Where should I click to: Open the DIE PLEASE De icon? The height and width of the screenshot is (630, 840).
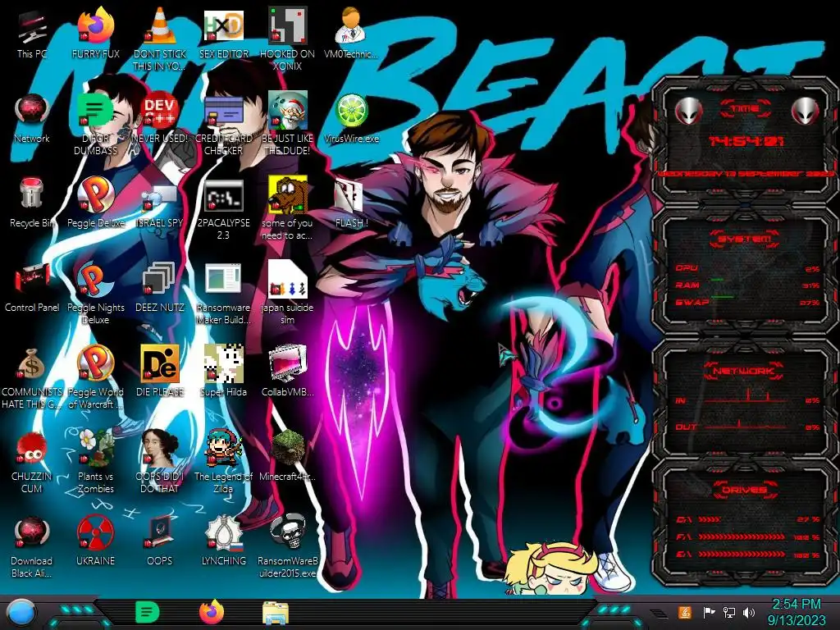pyautogui.click(x=160, y=371)
